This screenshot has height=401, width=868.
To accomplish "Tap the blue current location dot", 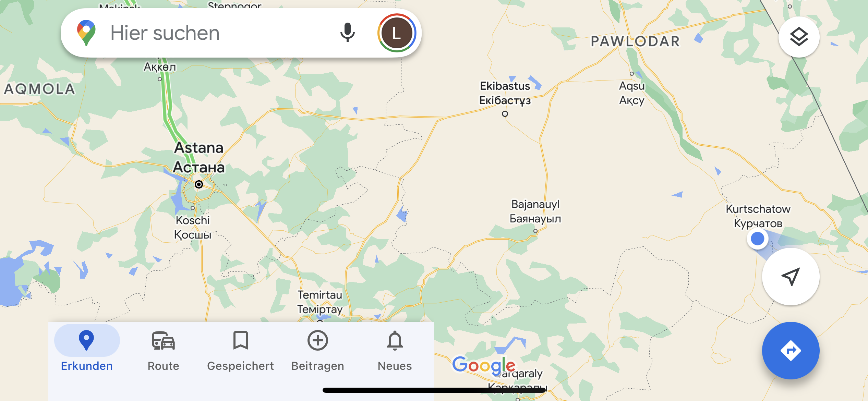I will coord(757,239).
